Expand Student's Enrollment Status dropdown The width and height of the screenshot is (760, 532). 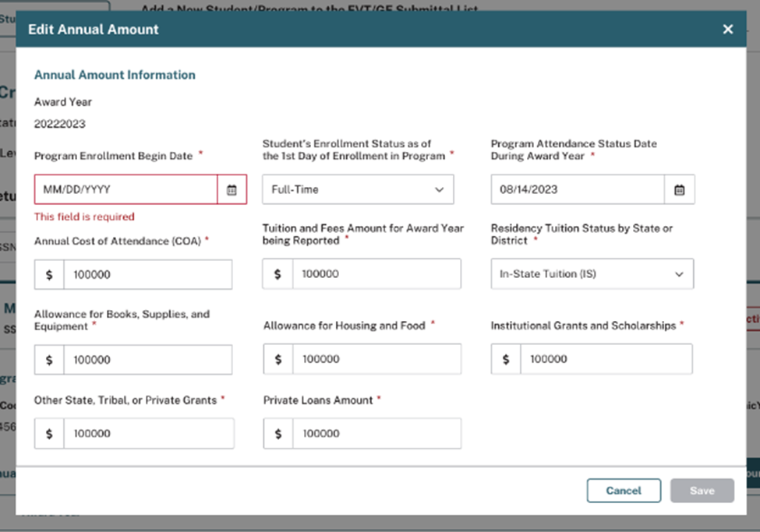click(x=358, y=190)
